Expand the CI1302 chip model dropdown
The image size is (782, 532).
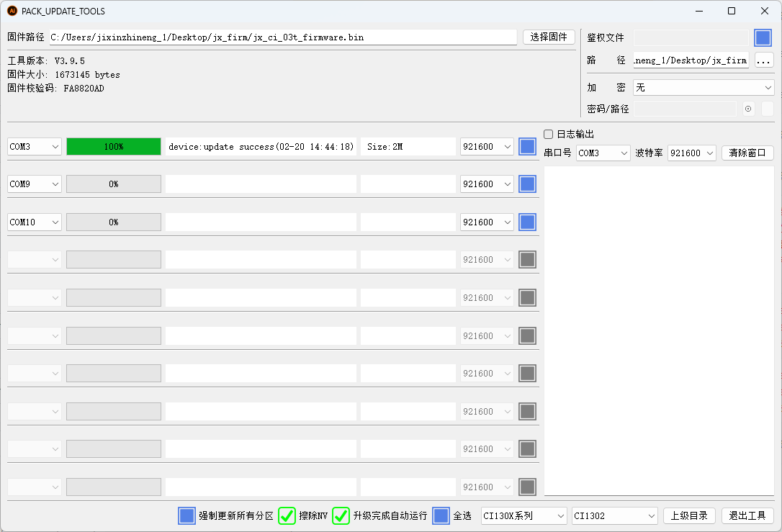coord(614,515)
